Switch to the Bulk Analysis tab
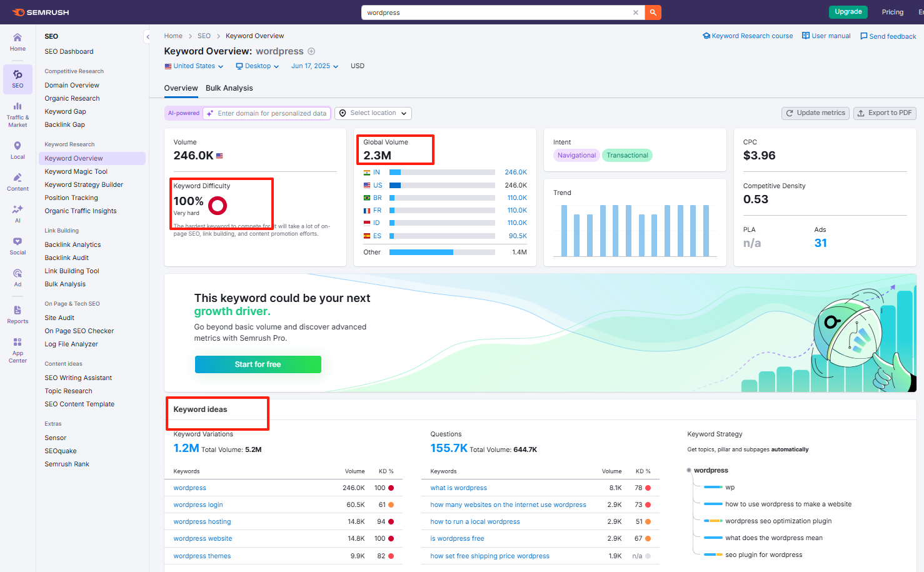Image resolution: width=924 pixels, height=572 pixels. tap(229, 88)
